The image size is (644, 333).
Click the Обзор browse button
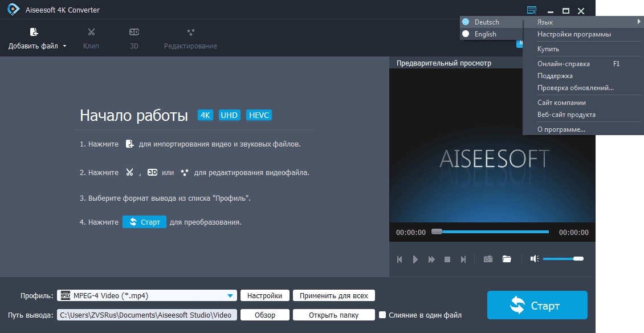coord(265,315)
